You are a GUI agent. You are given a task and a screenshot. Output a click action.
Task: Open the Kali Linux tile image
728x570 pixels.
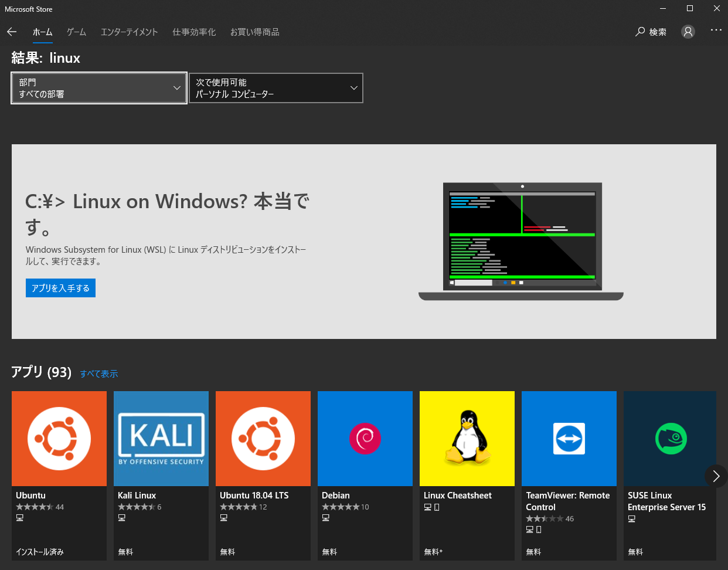(x=161, y=439)
